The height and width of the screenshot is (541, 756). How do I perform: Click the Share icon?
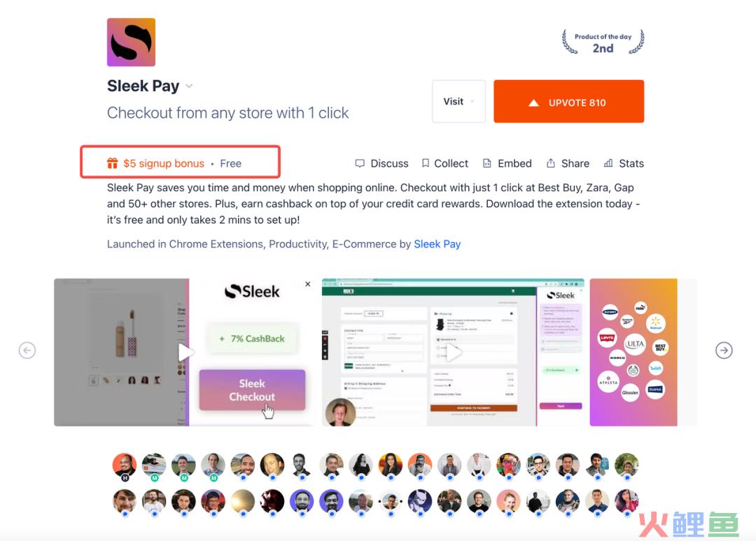551,164
